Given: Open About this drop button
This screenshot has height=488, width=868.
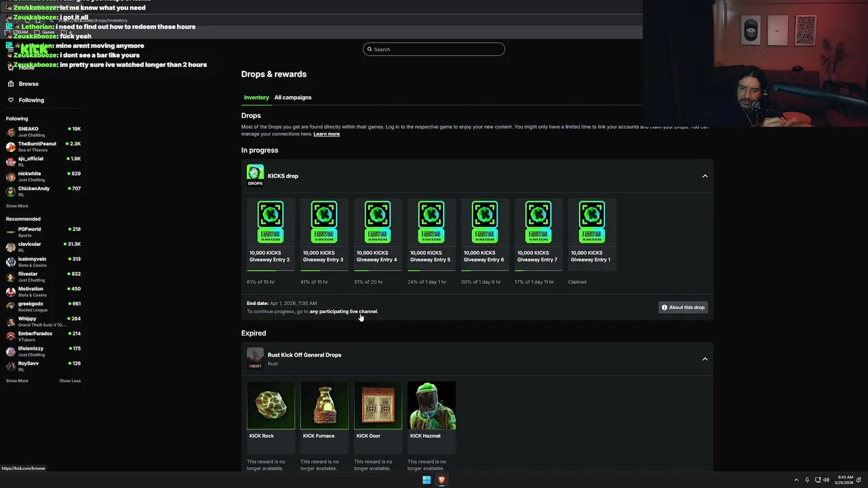Looking at the screenshot, I should pos(683,307).
